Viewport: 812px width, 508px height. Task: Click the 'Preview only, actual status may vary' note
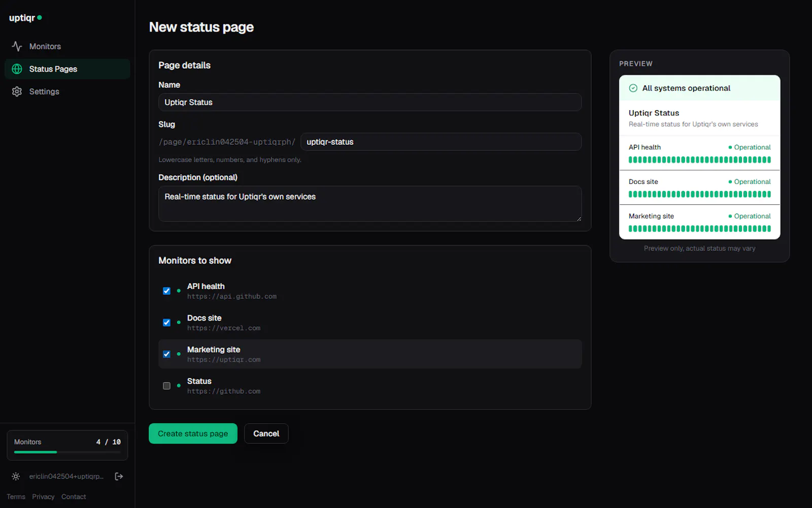click(x=699, y=248)
